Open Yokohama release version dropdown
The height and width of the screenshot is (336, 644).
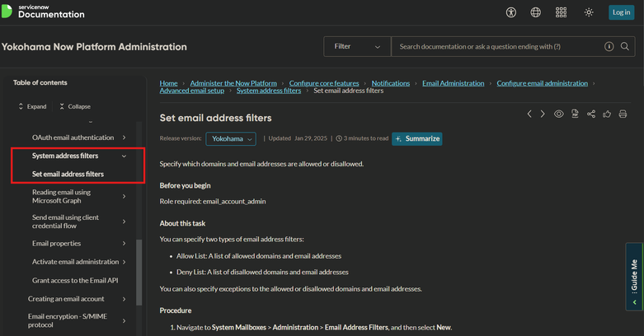(x=231, y=138)
